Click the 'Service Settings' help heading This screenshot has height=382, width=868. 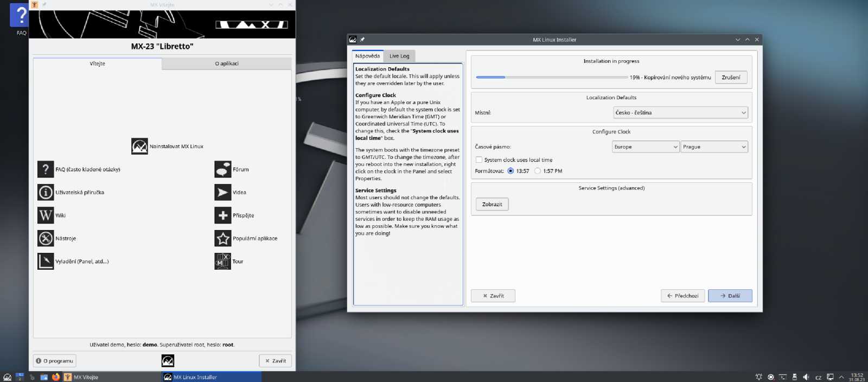tap(376, 190)
